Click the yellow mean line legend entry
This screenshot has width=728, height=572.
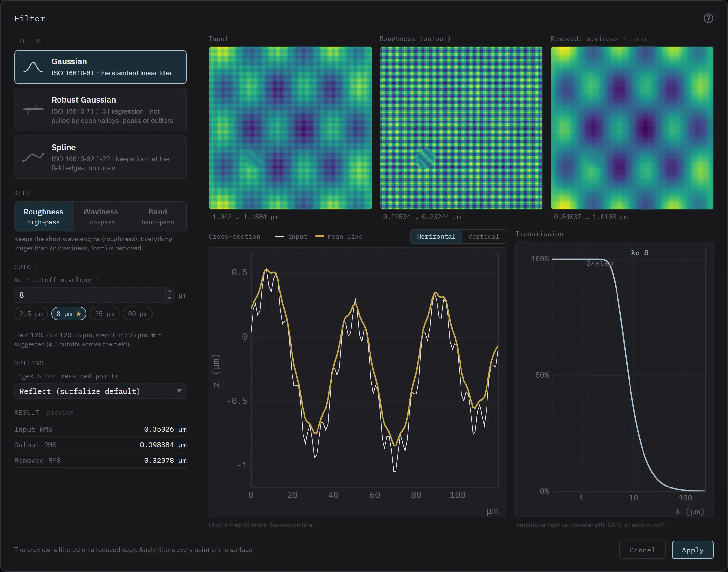point(339,236)
